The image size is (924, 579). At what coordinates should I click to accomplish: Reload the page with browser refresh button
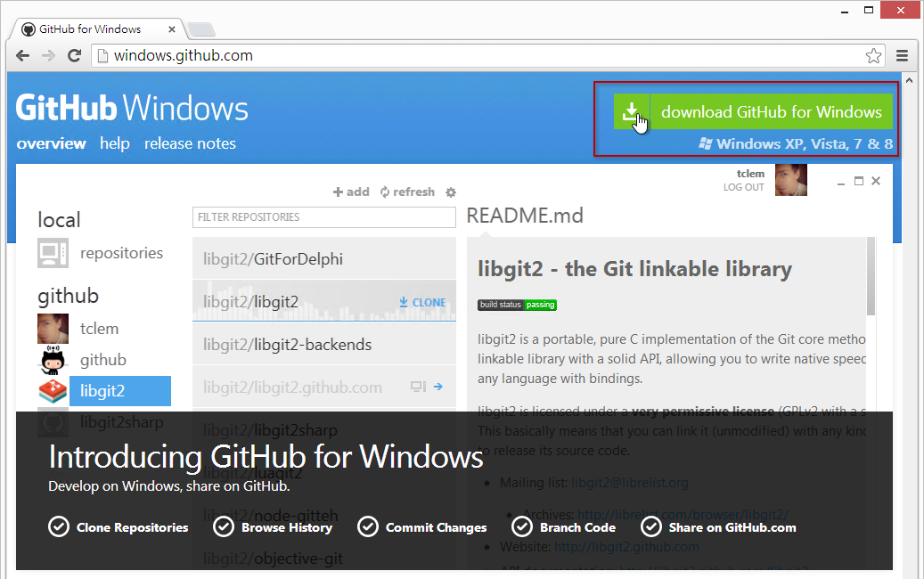pos(75,55)
